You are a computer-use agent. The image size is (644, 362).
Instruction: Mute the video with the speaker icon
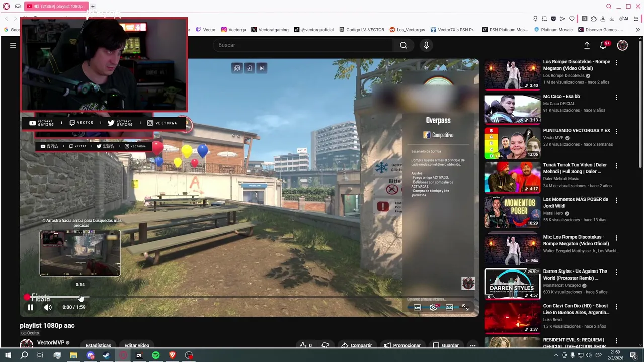pyautogui.click(x=48, y=307)
